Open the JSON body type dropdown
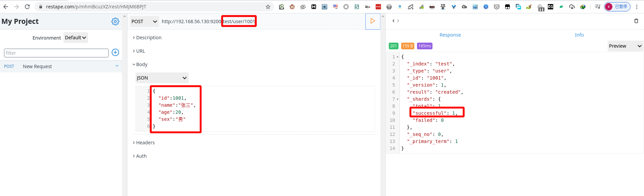Image resolution: width=644 pixels, height=196 pixels. tap(162, 78)
